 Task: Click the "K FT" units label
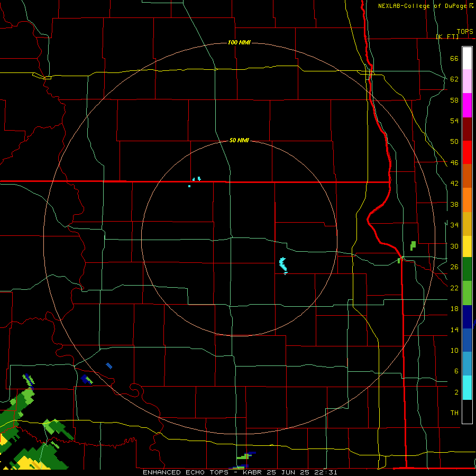(x=447, y=36)
